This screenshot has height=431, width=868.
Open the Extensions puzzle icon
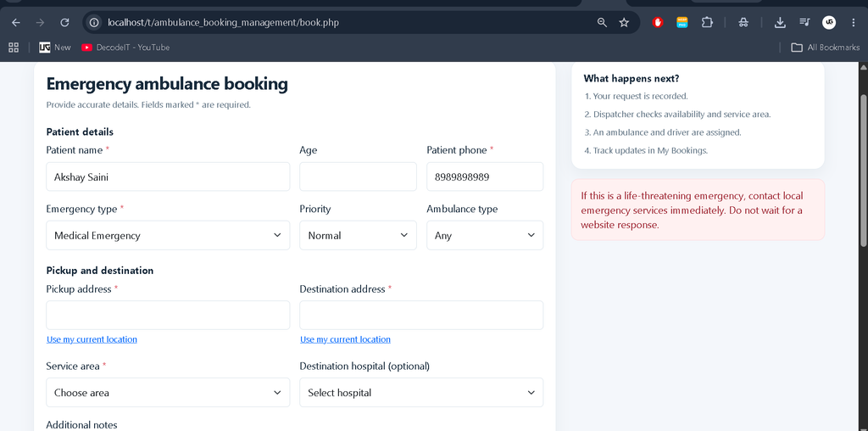[707, 23]
